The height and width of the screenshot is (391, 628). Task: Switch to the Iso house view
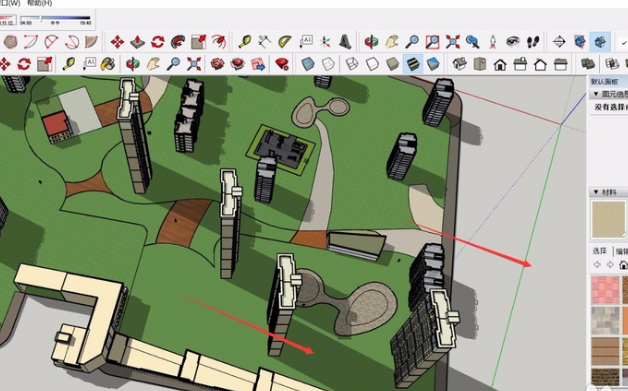(x=460, y=64)
